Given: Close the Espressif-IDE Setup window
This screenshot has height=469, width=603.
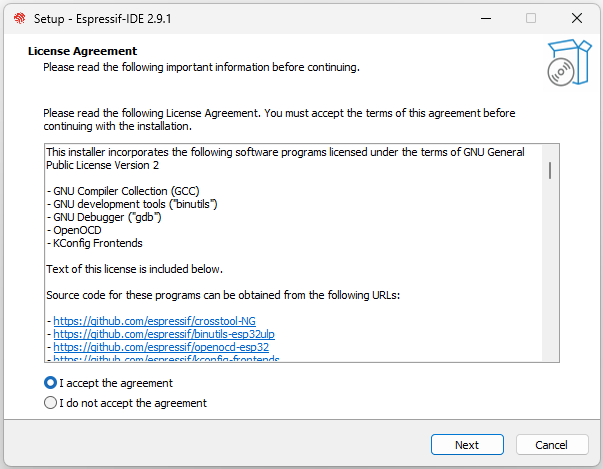Looking at the screenshot, I should (576, 18).
